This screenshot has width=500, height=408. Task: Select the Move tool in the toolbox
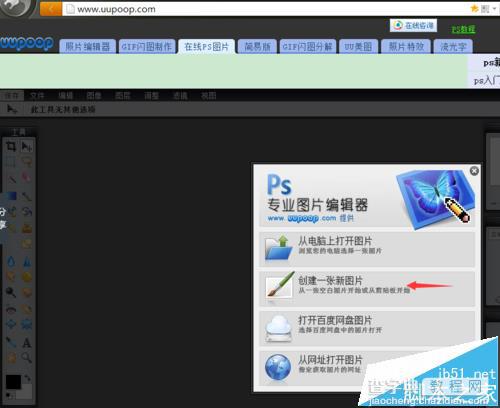pos(27,147)
